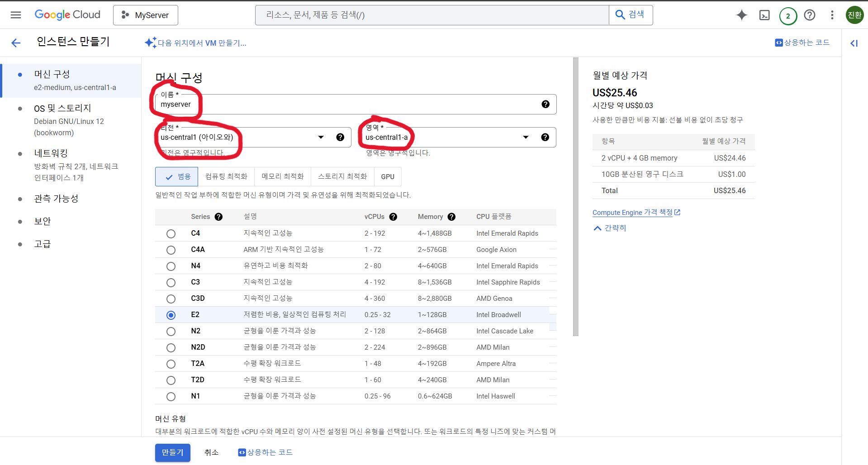This screenshot has height=465, width=868.
Task: Open the zone dropdown us-central1-a
Action: (448, 138)
